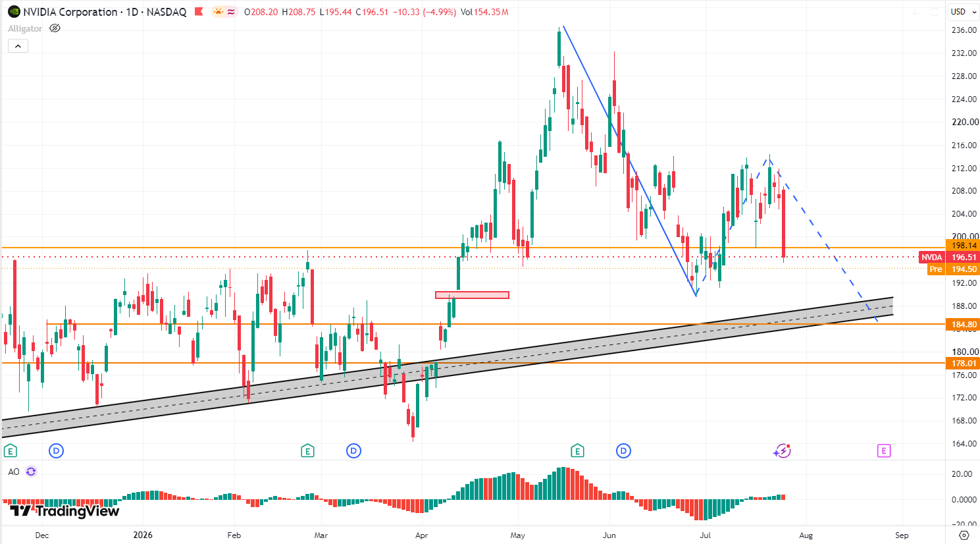Viewport: 980px width, 544px height.
Task: Click the H208.75 high value
Action: [298, 12]
